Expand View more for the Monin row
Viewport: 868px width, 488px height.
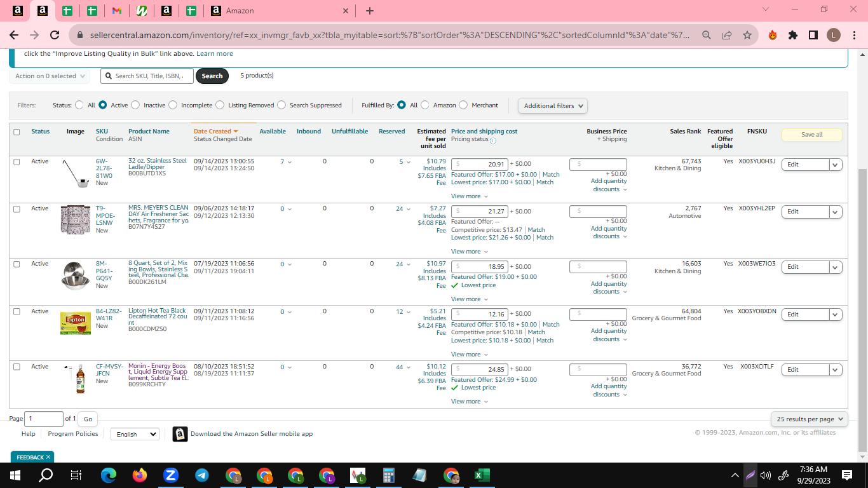click(470, 402)
